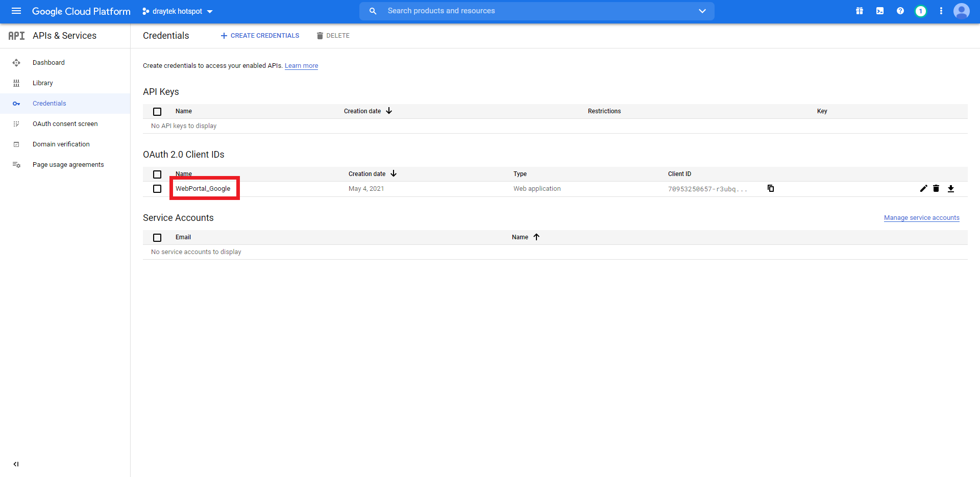Click the truncated Client ID value
The width and height of the screenshot is (980, 477).
(x=707, y=189)
